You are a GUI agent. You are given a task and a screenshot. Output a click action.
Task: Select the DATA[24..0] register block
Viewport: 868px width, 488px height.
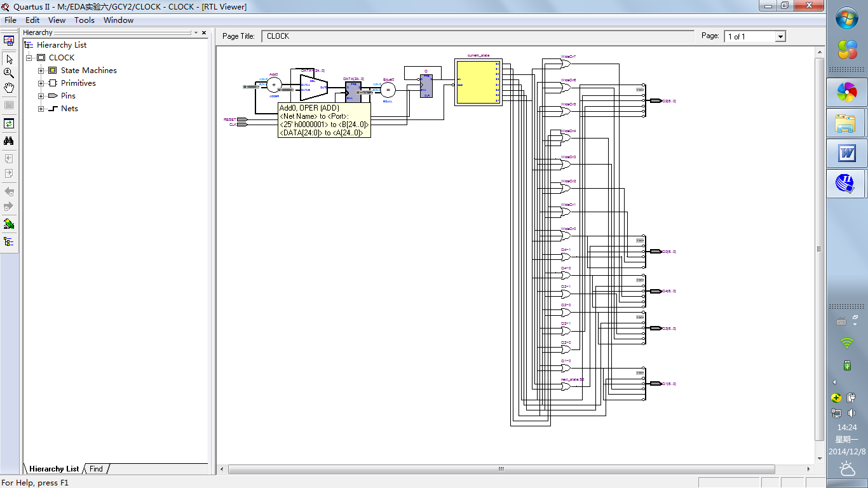click(x=353, y=91)
